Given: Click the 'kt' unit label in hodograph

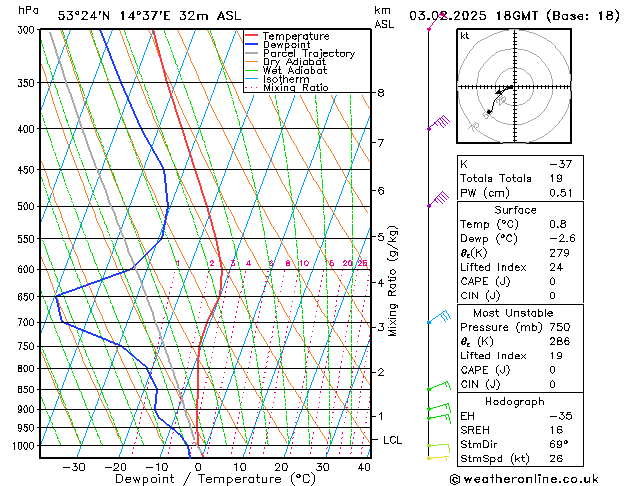Looking at the screenshot, I should pyautogui.click(x=465, y=36).
